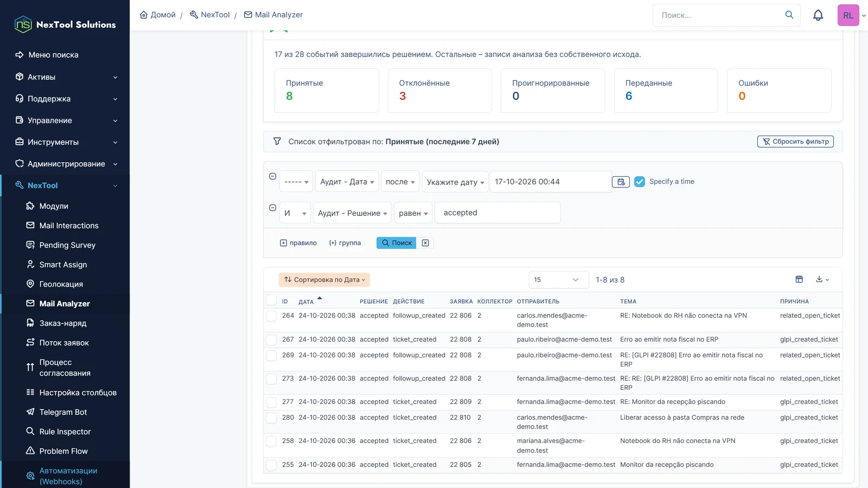This screenshot has width=868, height=488.
Task: Open Smart Assign in sidebar
Action: (x=63, y=265)
